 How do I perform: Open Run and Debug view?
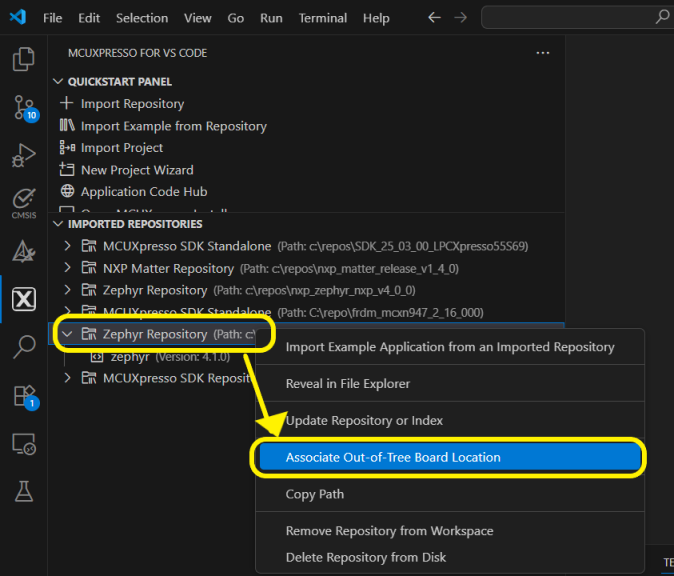tap(23, 155)
